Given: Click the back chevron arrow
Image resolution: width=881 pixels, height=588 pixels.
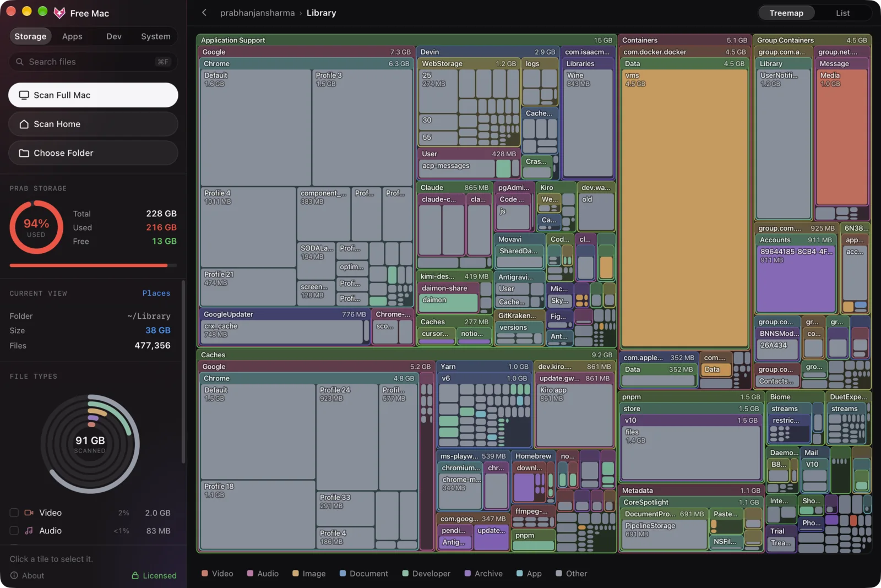Looking at the screenshot, I should [x=204, y=13].
